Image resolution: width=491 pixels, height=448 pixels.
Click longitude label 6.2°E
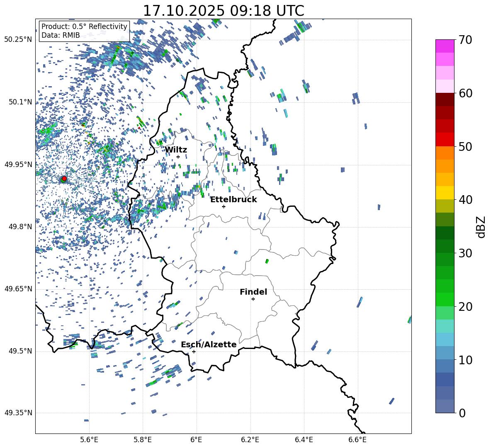point(250,440)
